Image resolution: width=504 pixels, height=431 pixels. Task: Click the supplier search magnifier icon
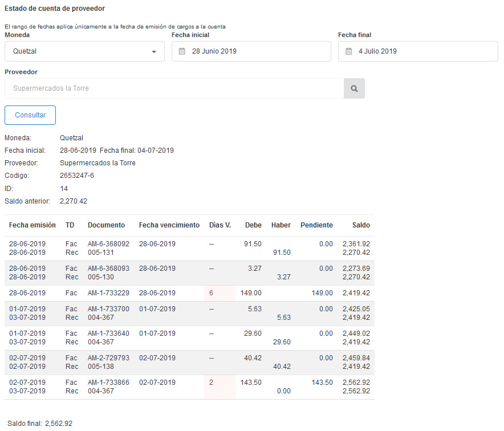point(354,88)
